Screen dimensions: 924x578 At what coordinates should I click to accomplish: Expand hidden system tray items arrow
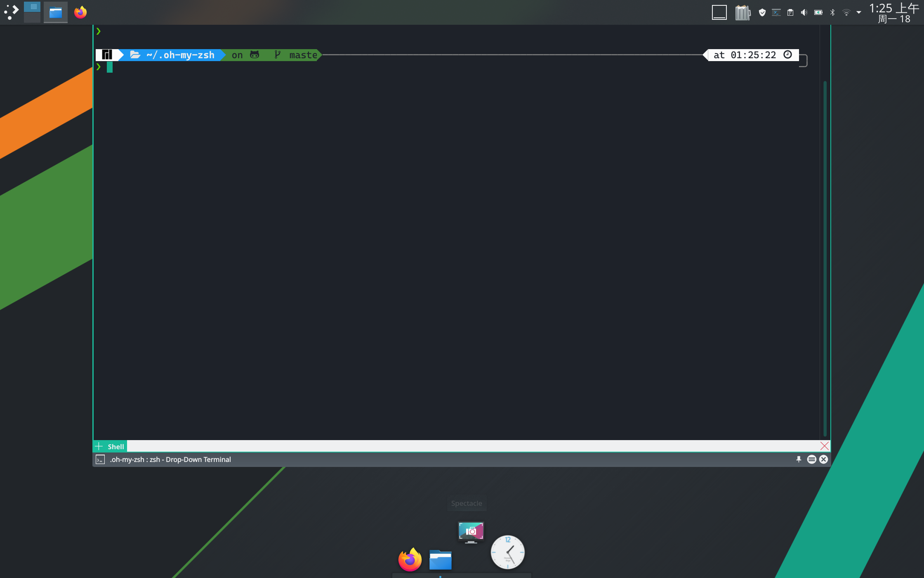coord(858,12)
